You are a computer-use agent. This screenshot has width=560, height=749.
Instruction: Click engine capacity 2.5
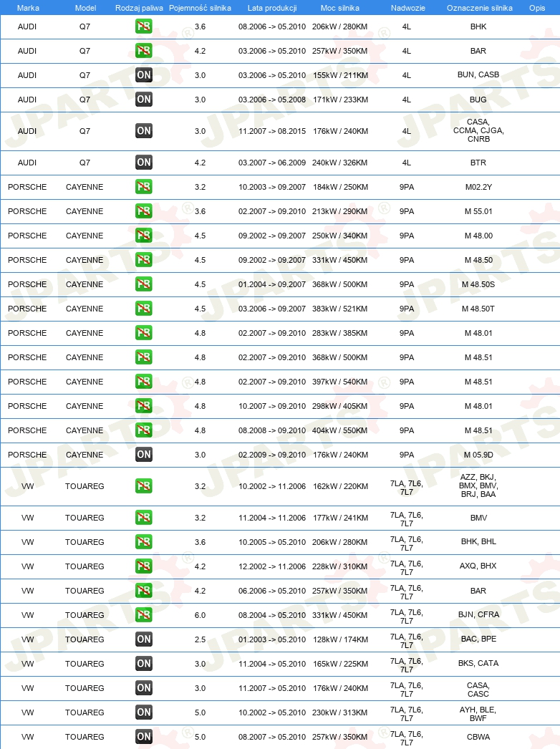tap(200, 640)
